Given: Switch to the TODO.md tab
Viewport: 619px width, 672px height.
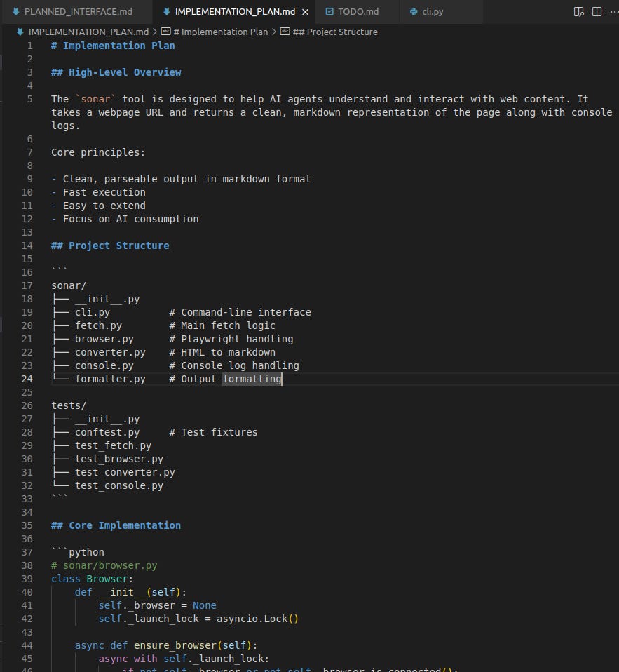Looking at the screenshot, I should pyautogui.click(x=353, y=11).
